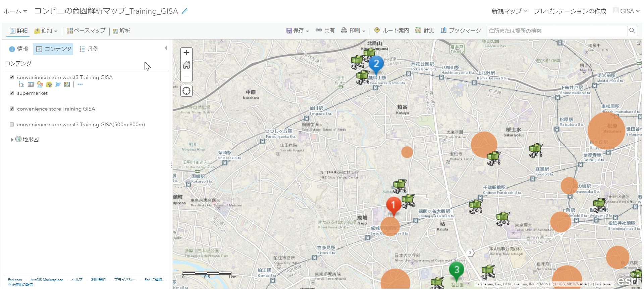Toggle convenience store Training GISA layer
The height and width of the screenshot is (290, 644).
pyautogui.click(x=12, y=109)
